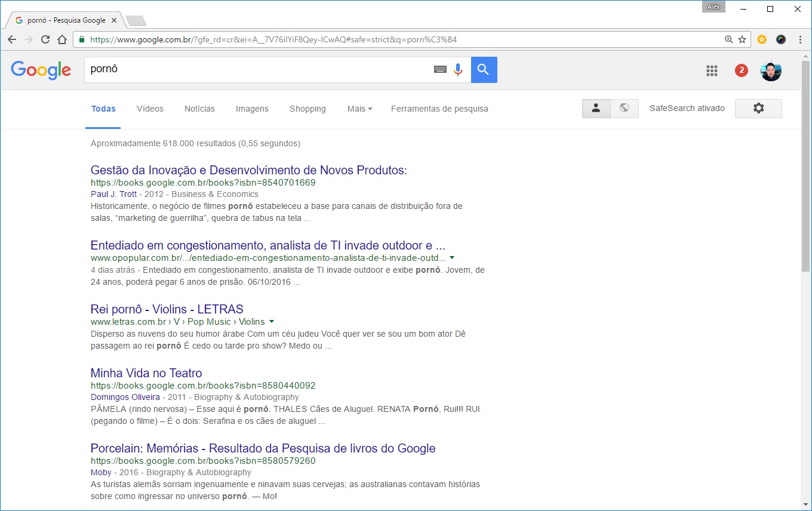The width and height of the screenshot is (812, 511).
Task: Expand opopular.com.br result dropdown arrow
Action: click(x=452, y=258)
